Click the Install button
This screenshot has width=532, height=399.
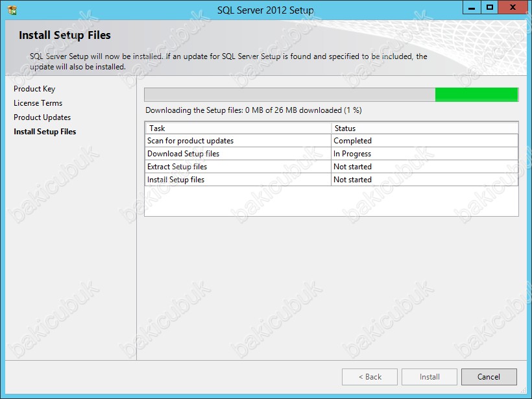[x=429, y=377]
